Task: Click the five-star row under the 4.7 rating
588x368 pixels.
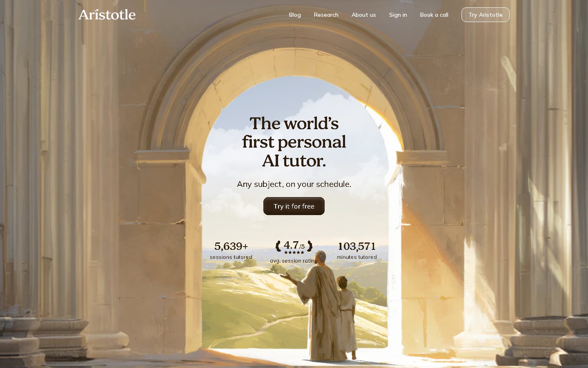Action: [294, 253]
